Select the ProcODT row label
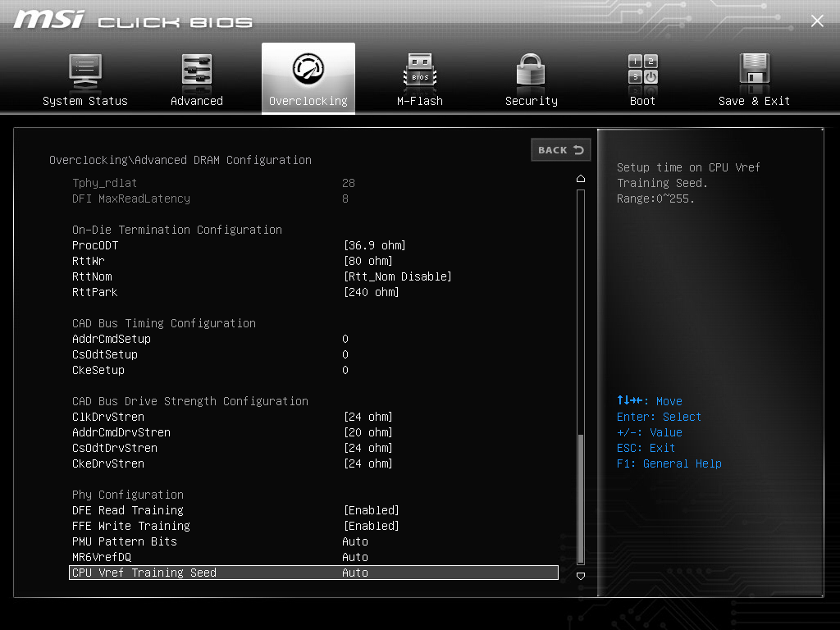 tap(95, 245)
